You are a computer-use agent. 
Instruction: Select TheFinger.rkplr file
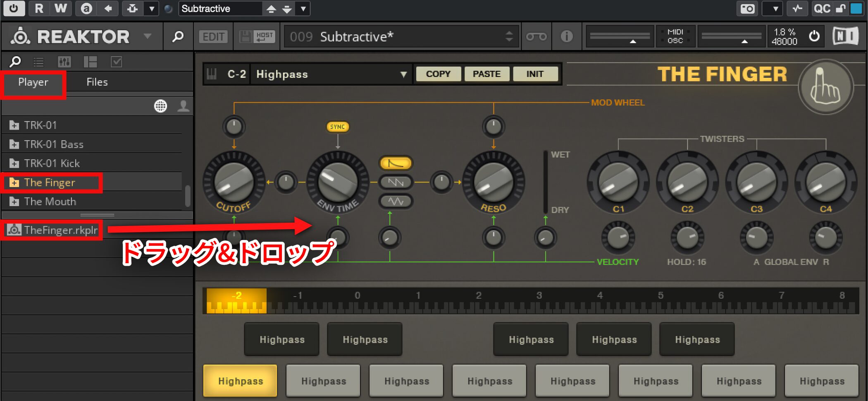click(x=53, y=230)
